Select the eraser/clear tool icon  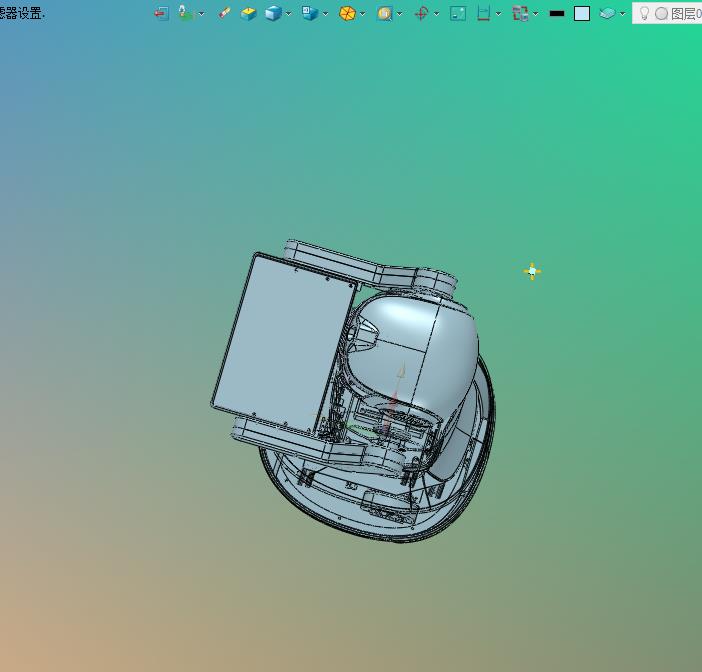click(x=224, y=13)
